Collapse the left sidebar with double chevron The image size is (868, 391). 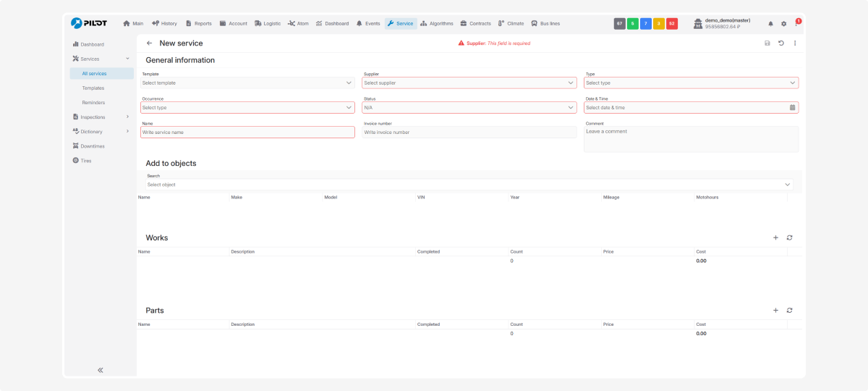click(100, 370)
